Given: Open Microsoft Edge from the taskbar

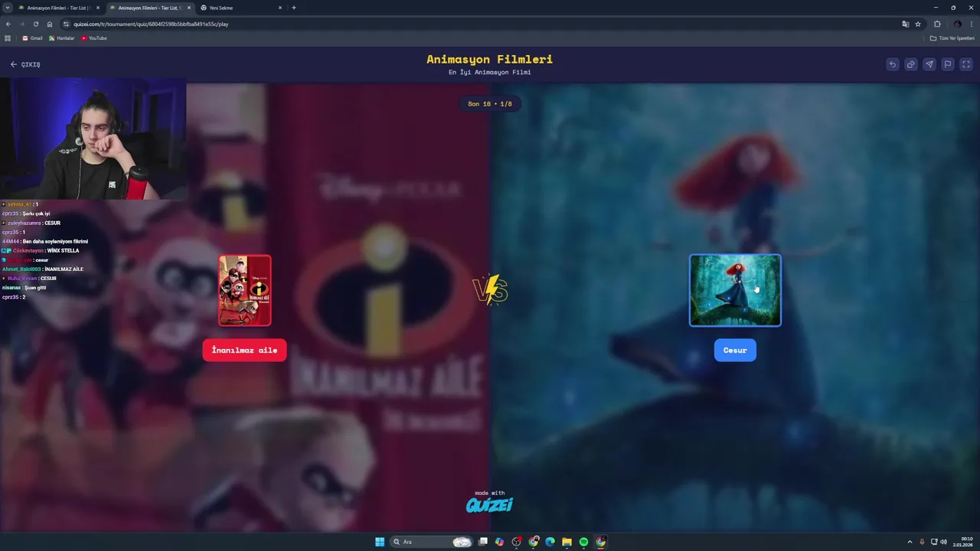Looking at the screenshot, I should (x=550, y=542).
